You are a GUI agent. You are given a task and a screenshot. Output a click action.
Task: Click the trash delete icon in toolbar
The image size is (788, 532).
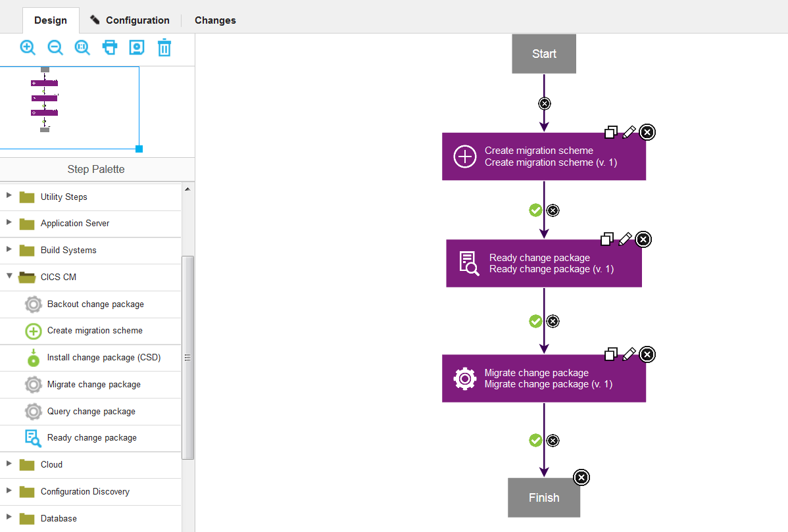tap(164, 47)
